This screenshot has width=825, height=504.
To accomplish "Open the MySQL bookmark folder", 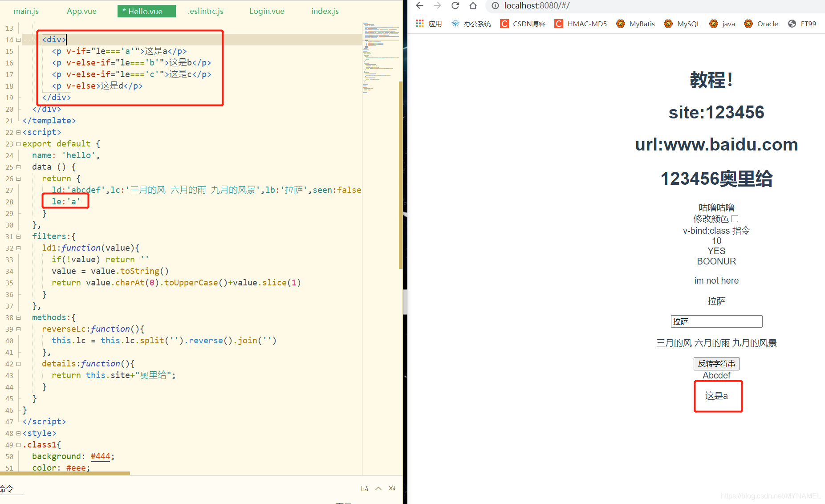I will coord(682,24).
